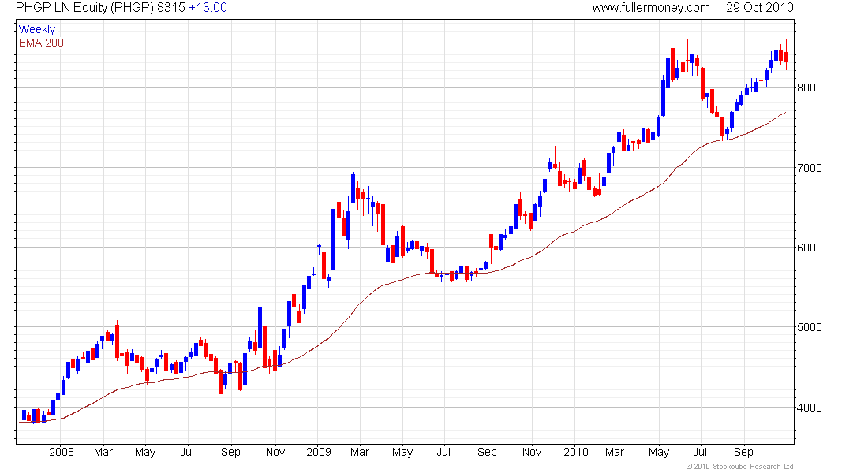Viewport: 868px width, 473px height.
Task: Click the +13.00 price change value
Action: pyautogui.click(x=208, y=8)
